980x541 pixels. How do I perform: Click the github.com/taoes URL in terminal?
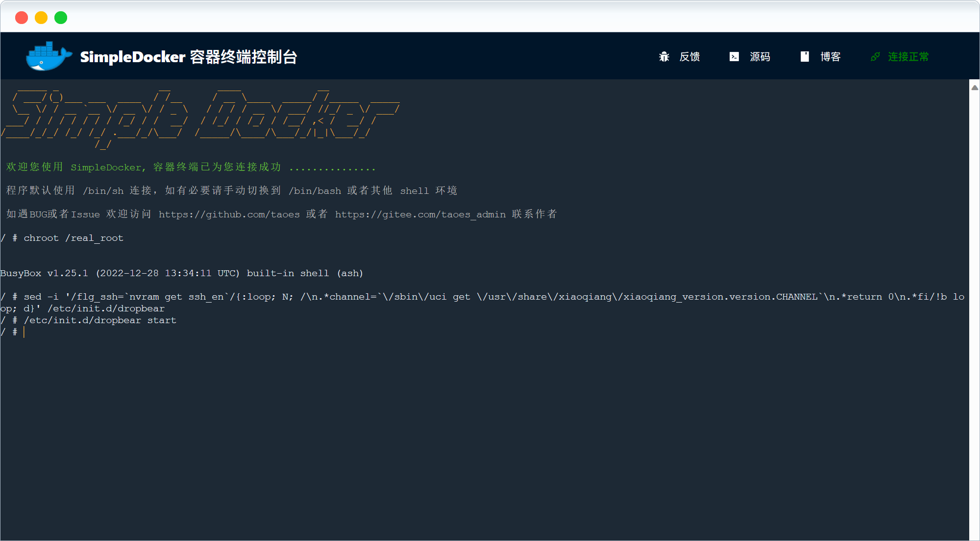229,214
